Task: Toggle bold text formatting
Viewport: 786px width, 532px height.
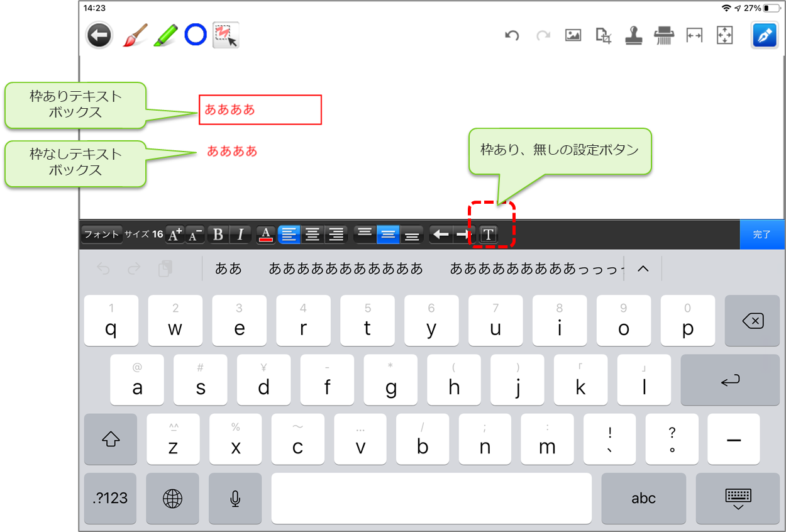Action: 218,235
